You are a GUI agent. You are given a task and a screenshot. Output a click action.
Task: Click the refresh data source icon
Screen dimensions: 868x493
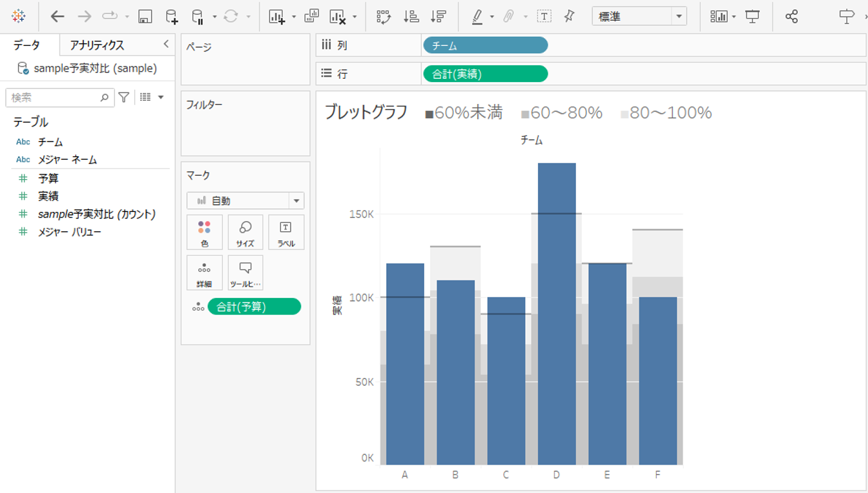[231, 17]
